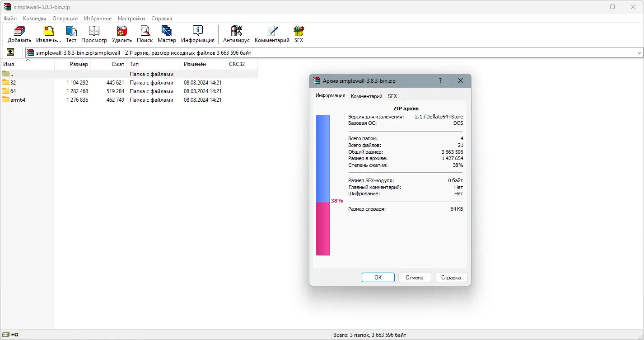This screenshot has height=340, width=644.
Task: Sort the list by the CRC32 column
Action: [242, 64]
